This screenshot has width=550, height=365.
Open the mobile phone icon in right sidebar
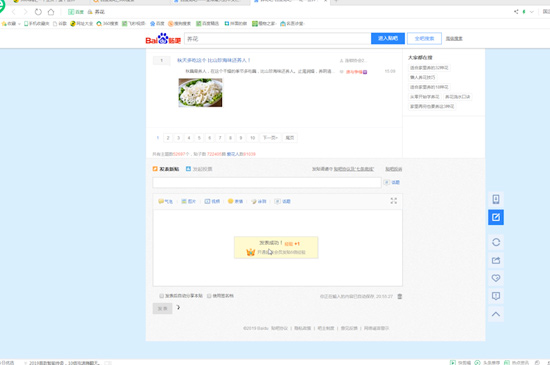click(x=496, y=200)
